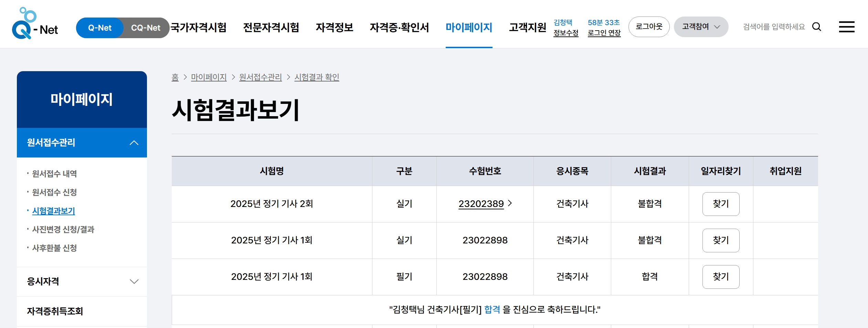Select 사후환불 신청 in sidebar

[54, 248]
